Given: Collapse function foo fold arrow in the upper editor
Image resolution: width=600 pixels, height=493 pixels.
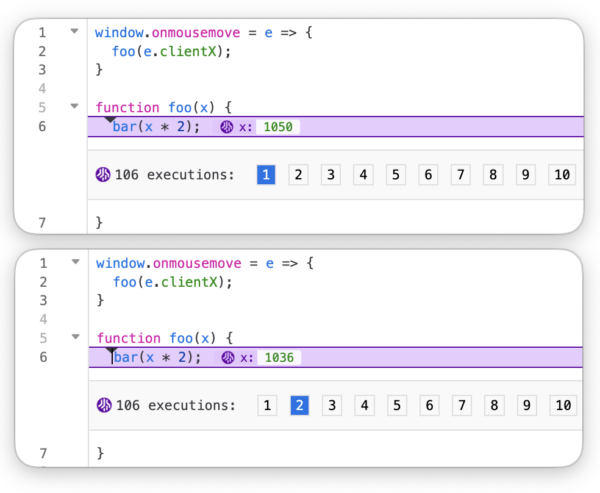Looking at the screenshot, I should pyautogui.click(x=73, y=107).
